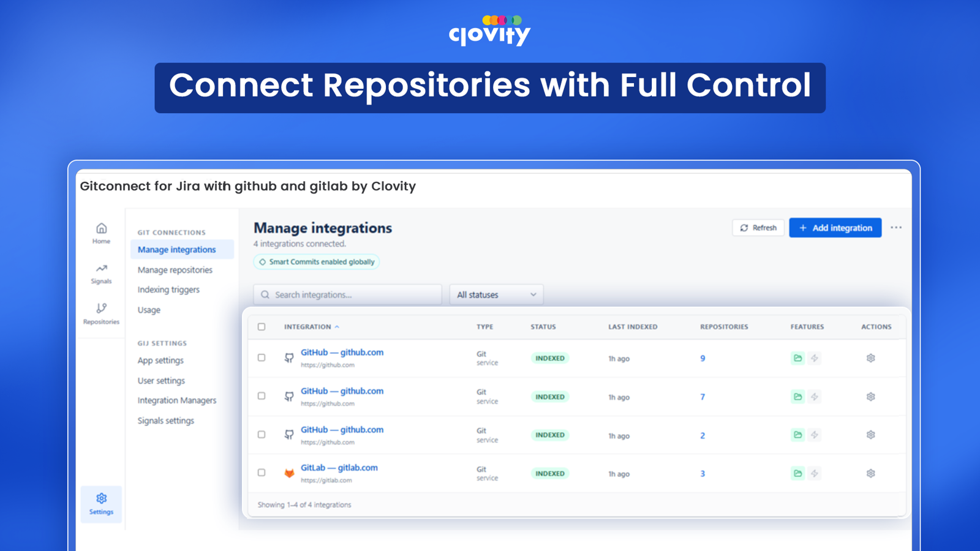Open App settings
The height and width of the screenshot is (551, 980).
tap(160, 361)
